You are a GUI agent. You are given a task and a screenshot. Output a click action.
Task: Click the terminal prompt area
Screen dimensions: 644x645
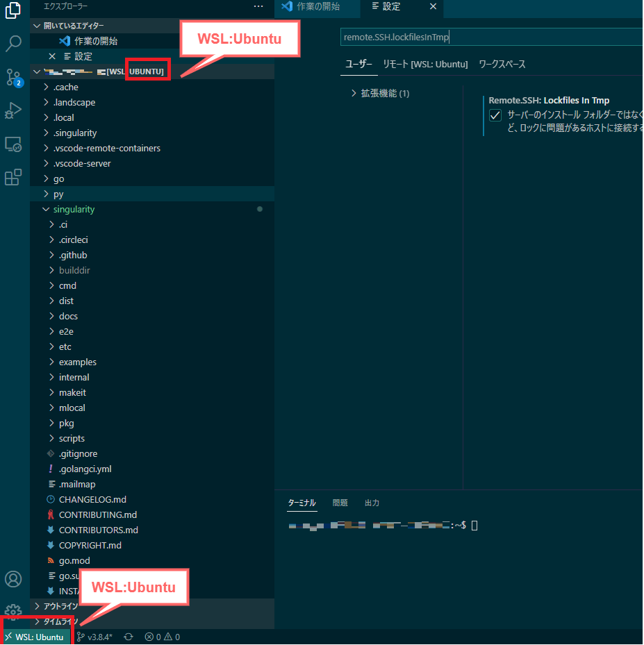point(383,526)
